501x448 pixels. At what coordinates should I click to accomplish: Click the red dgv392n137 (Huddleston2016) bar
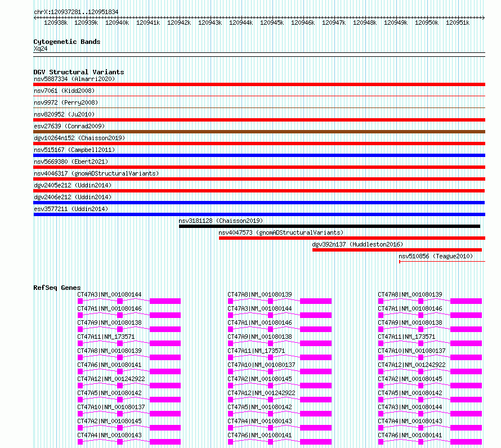397,250
